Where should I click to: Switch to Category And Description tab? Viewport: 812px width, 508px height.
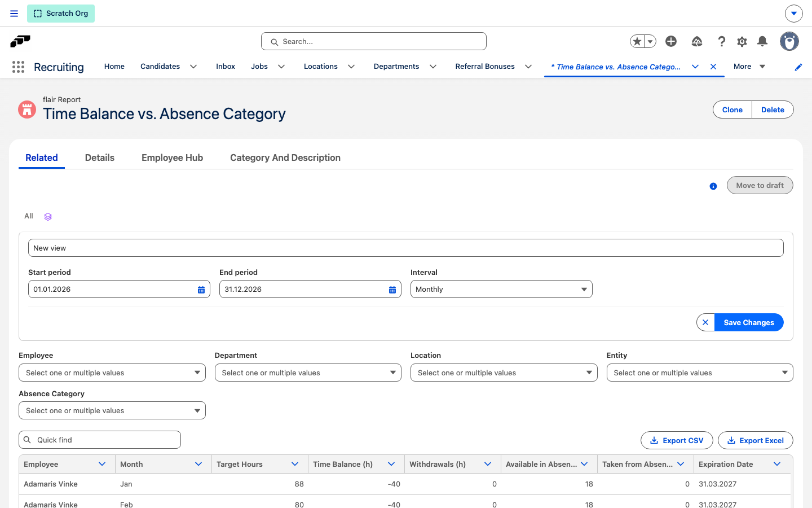pos(285,158)
